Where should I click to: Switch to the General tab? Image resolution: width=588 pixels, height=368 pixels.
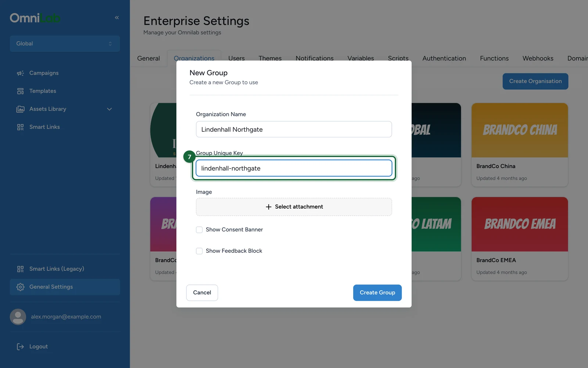pyautogui.click(x=148, y=59)
